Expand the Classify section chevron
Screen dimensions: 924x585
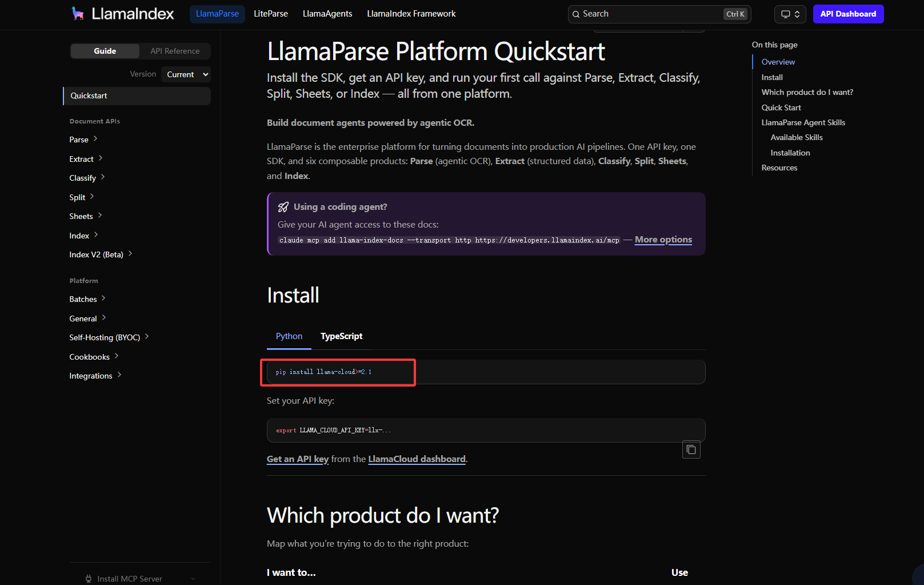[x=103, y=177]
